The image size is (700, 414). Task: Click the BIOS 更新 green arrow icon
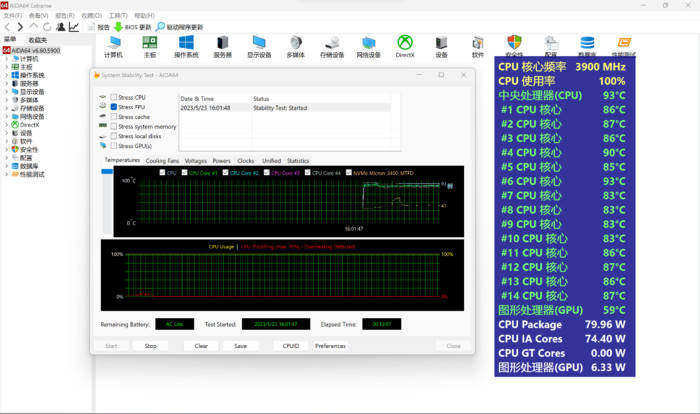(118, 27)
